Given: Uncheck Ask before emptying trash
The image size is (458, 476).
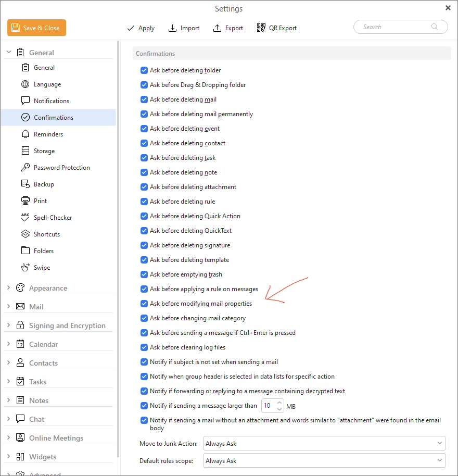Looking at the screenshot, I should click(144, 274).
